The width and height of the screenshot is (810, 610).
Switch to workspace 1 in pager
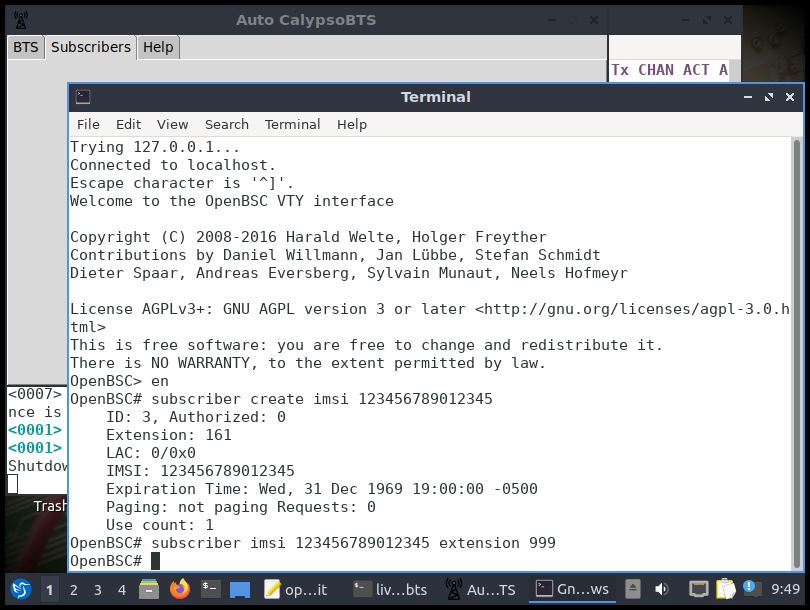tap(50, 589)
